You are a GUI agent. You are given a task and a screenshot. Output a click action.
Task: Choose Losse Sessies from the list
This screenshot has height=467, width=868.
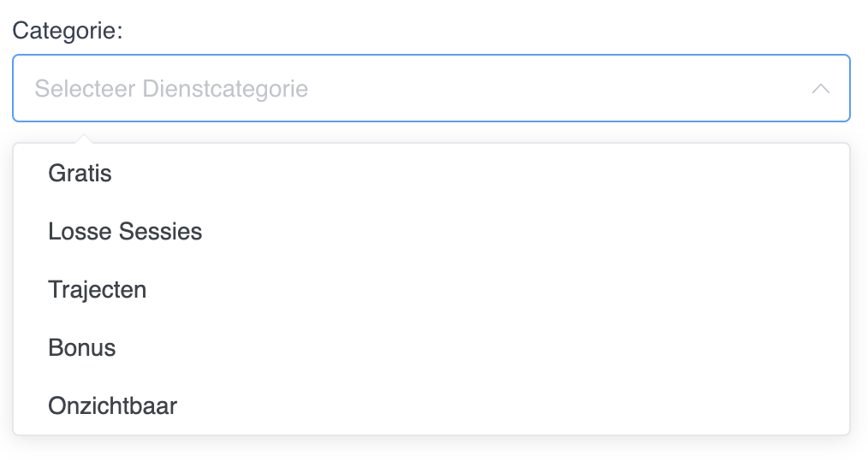click(125, 232)
